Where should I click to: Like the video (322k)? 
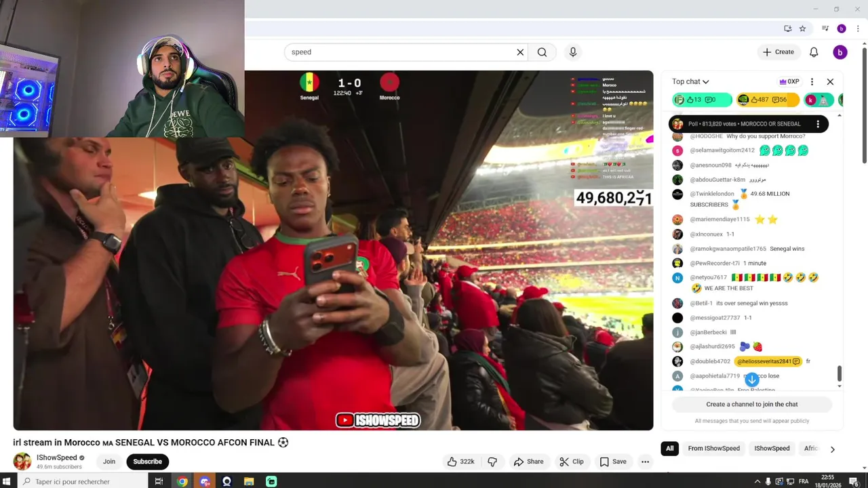click(x=460, y=462)
